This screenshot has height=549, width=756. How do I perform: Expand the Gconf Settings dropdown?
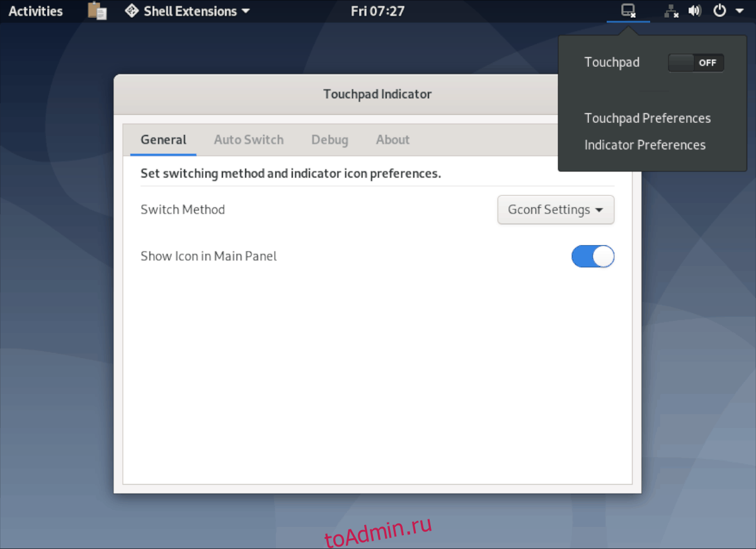pyautogui.click(x=556, y=210)
